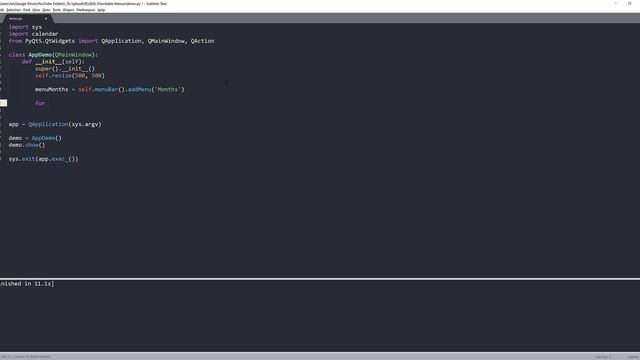This screenshot has width=640, height=360.
Task: Open the Selection menu
Action: pyautogui.click(x=13, y=10)
